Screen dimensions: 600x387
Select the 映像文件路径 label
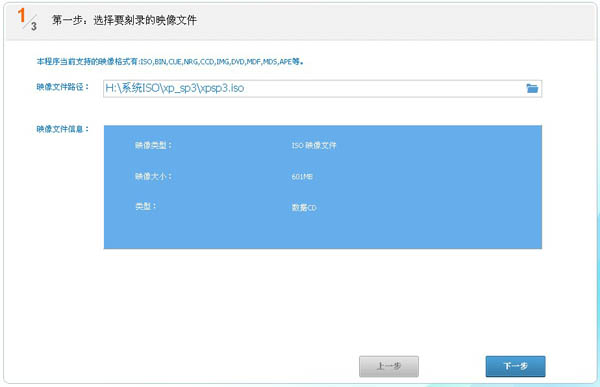(x=62, y=87)
